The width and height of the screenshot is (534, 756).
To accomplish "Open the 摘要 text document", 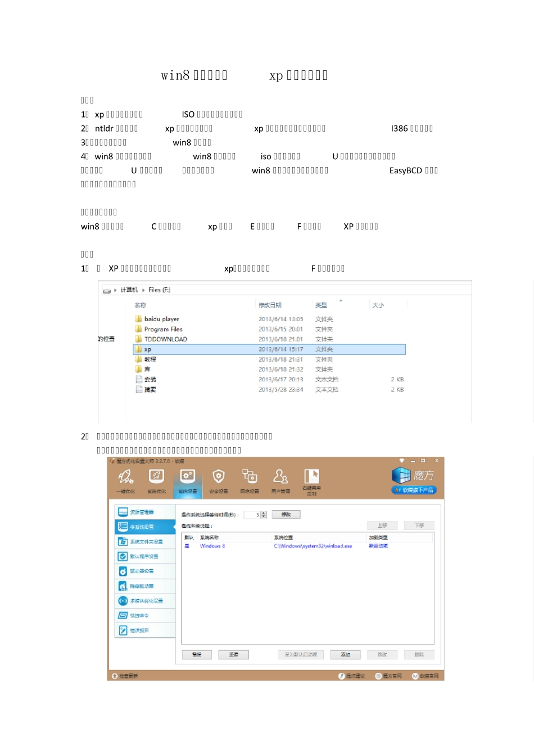I will [x=146, y=389].
